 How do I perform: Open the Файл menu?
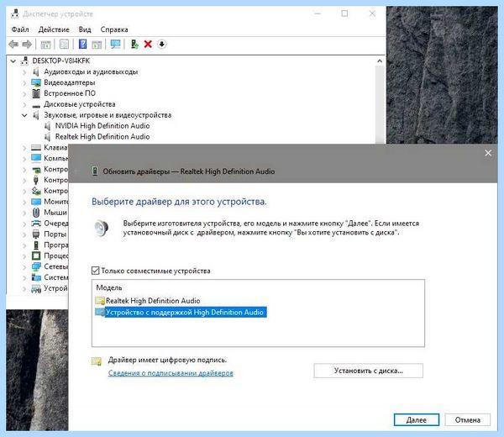20,29
